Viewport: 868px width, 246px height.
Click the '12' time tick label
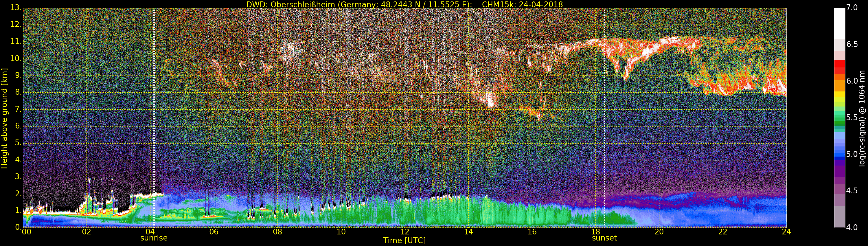[x=405, y=232]
